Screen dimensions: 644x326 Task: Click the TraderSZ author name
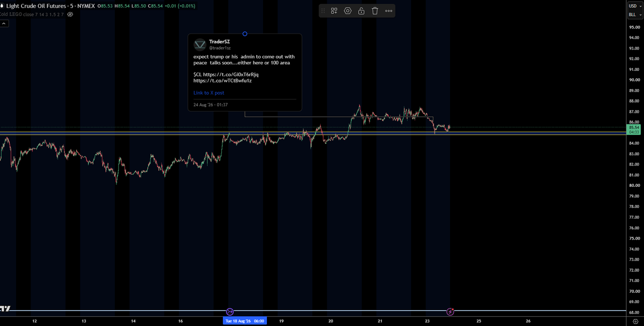(x=219, y=42)
